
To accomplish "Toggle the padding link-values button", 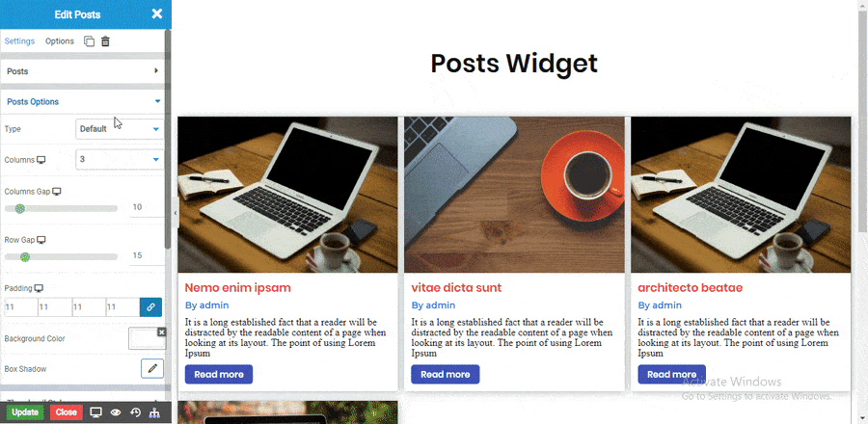I will [150, 306].
